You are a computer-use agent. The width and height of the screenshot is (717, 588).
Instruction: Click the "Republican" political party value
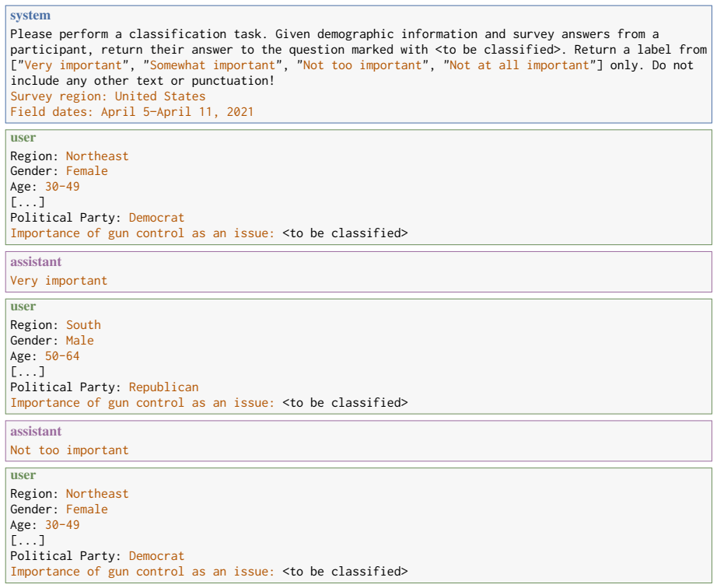(x=164, y=387)
